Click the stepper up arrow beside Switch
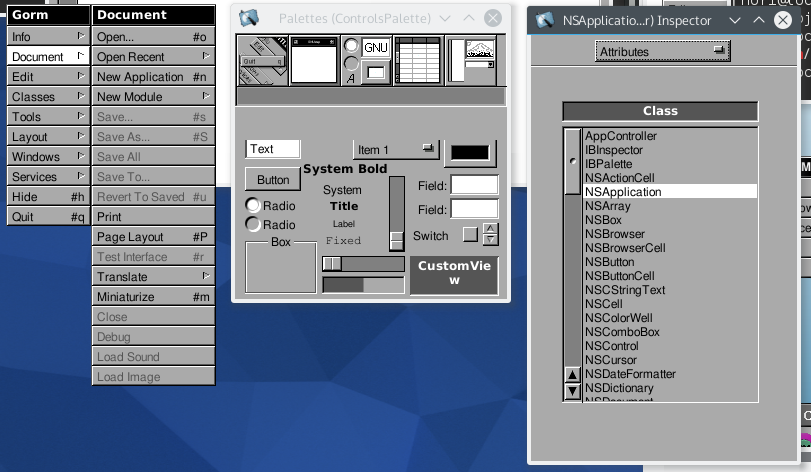The height and width of the screenshot is (472, 811). pos(490,229)
